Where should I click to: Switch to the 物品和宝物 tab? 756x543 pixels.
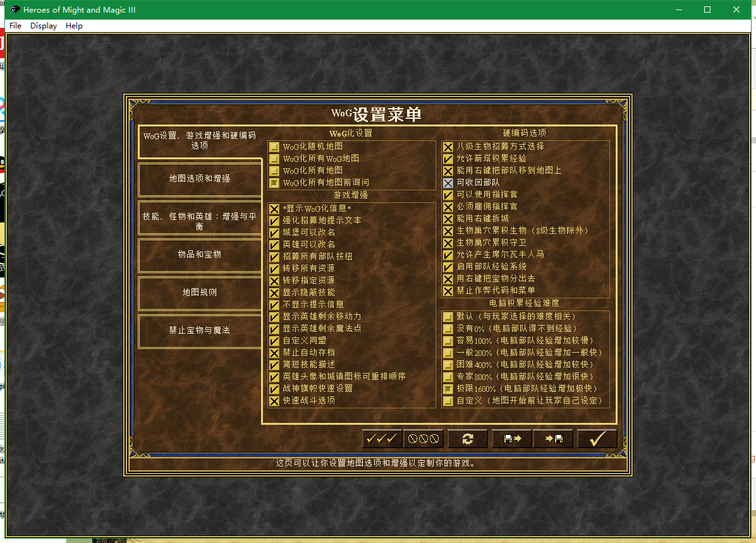tap(200, 254)
